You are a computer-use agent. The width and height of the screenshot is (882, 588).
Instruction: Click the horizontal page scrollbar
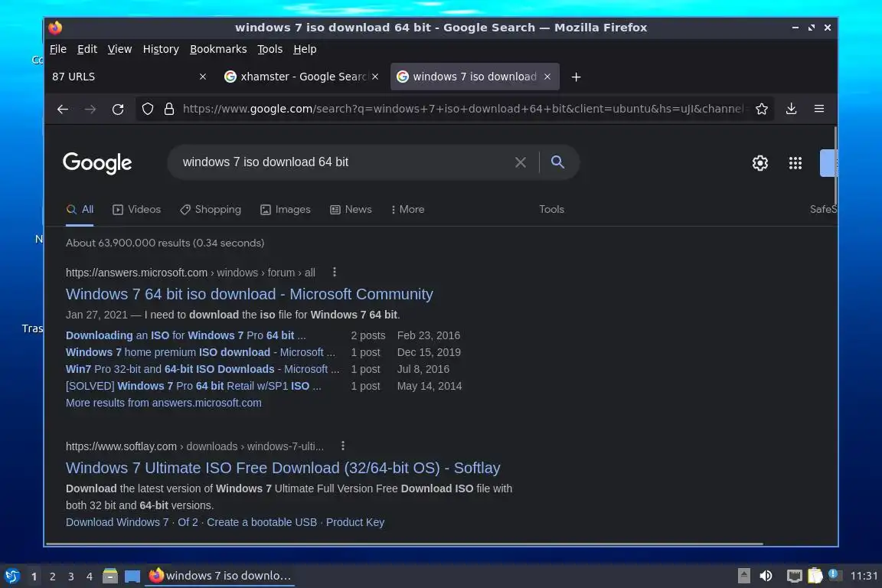click(x=404, y=544)
